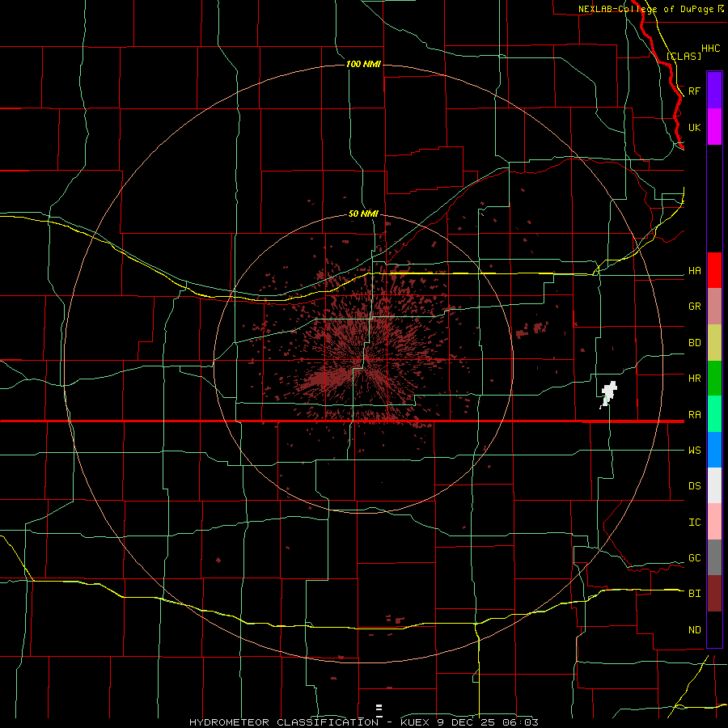
Task: Click the GR salmon legend swatch
Action: click(x=714, y=307)
